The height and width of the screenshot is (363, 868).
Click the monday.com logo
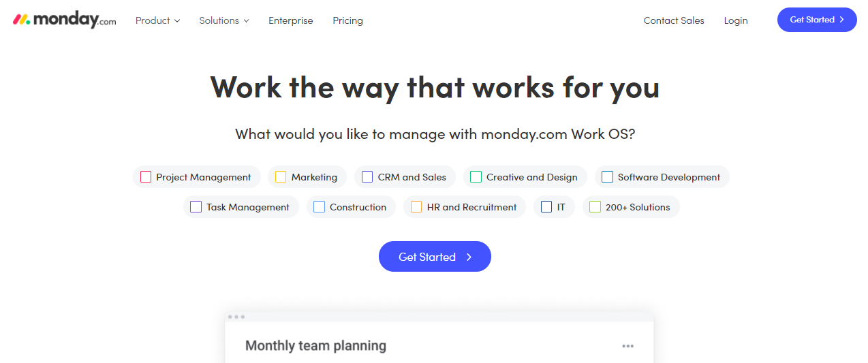[x=65, y=20]
